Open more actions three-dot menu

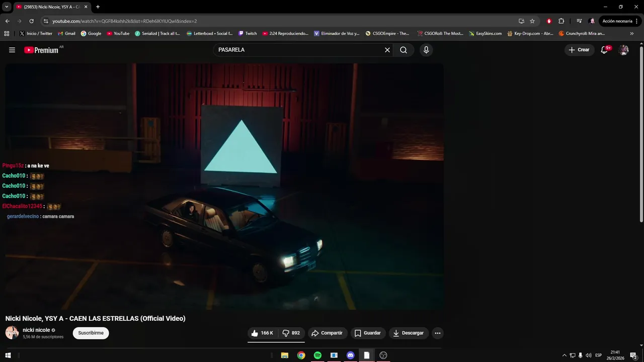tap(438, 333)
